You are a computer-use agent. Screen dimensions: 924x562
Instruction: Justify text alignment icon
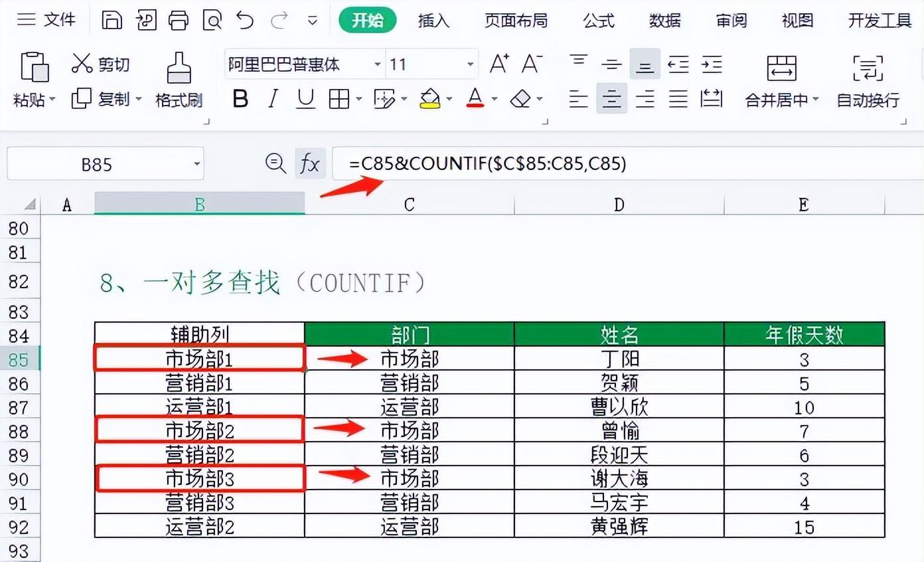click(678, 100)
